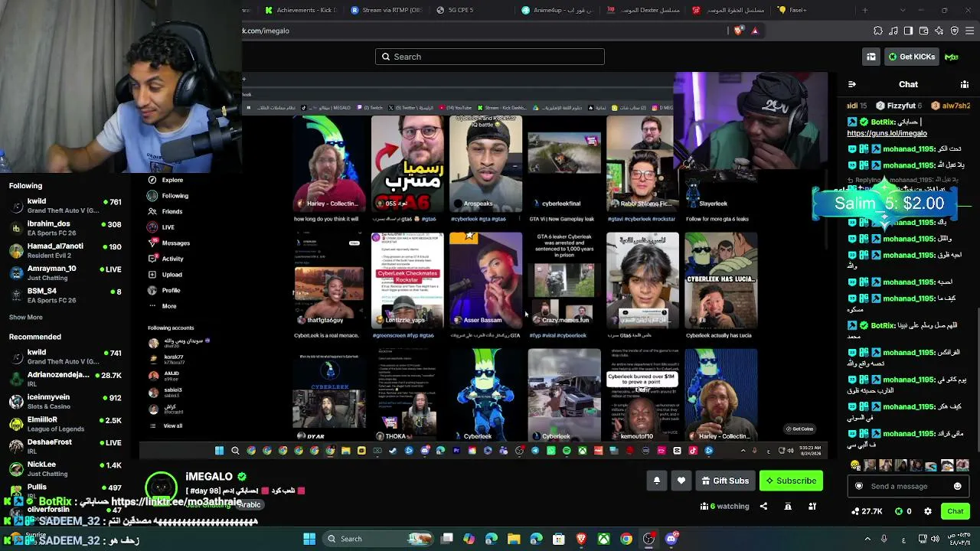
Task: Click the KICKs balance coin icon
Action: (898, 511)
